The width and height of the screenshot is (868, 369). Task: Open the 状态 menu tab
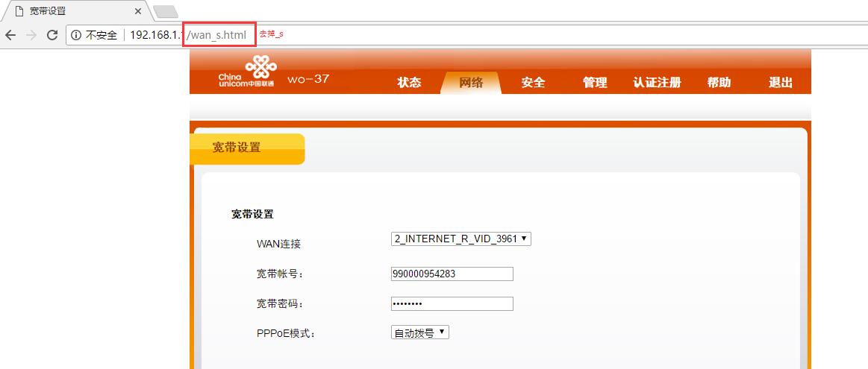pyautogui.click(x=409, y=83)
